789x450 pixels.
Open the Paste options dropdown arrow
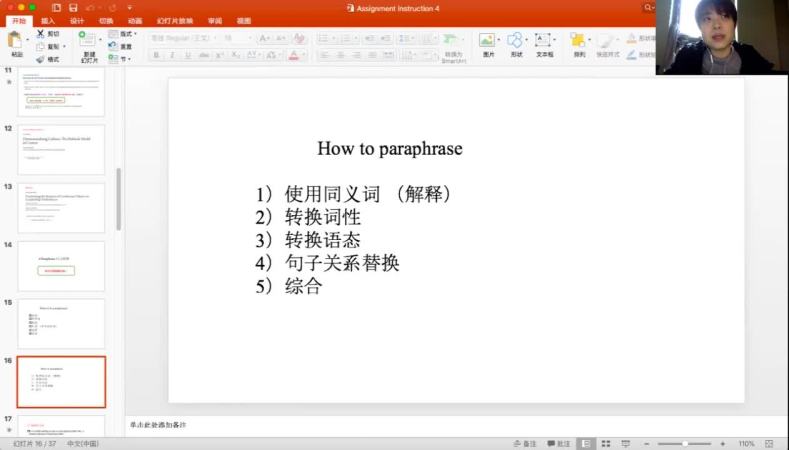27,40
